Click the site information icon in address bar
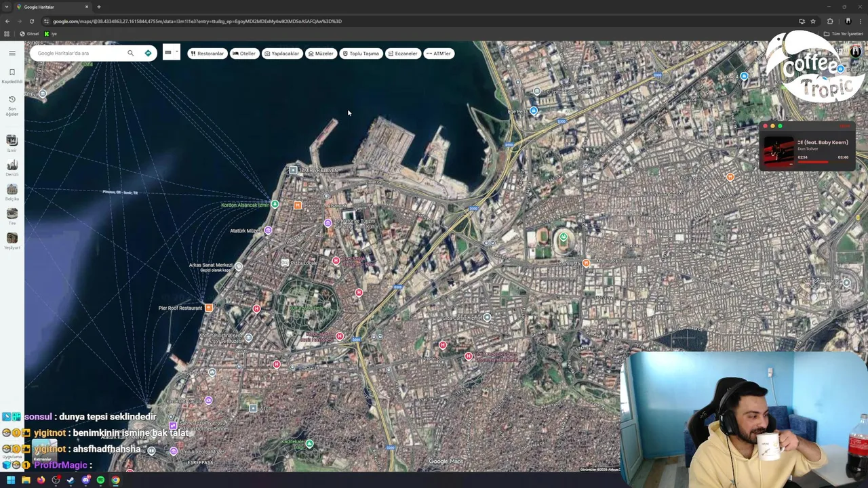The image size is (868, 488). tap(46, 21)
